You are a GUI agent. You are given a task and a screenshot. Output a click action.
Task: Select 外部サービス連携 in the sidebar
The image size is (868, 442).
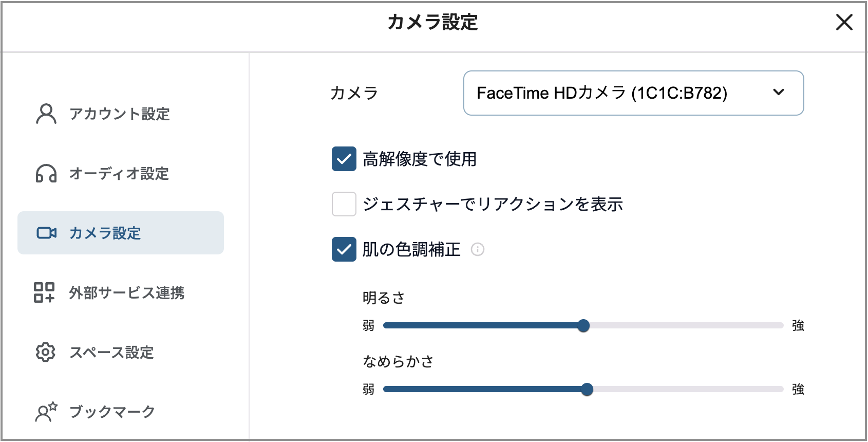pos(127,293)
